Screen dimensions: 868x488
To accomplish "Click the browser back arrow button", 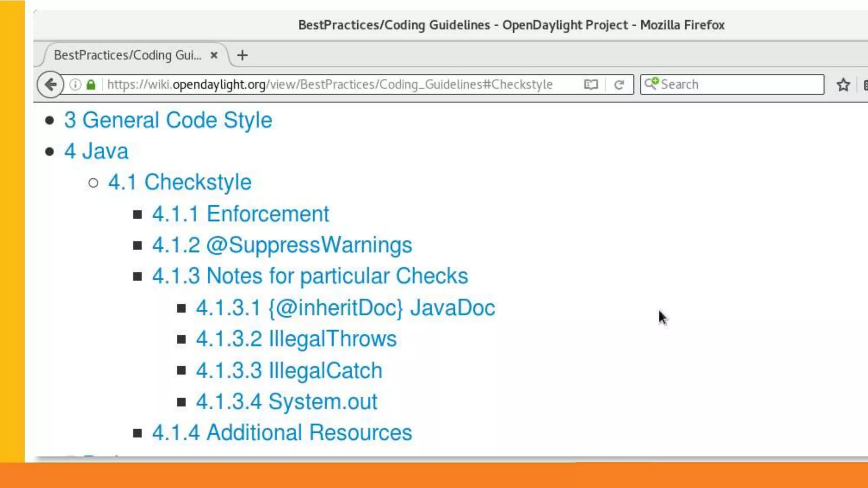I will click(50, 85).
